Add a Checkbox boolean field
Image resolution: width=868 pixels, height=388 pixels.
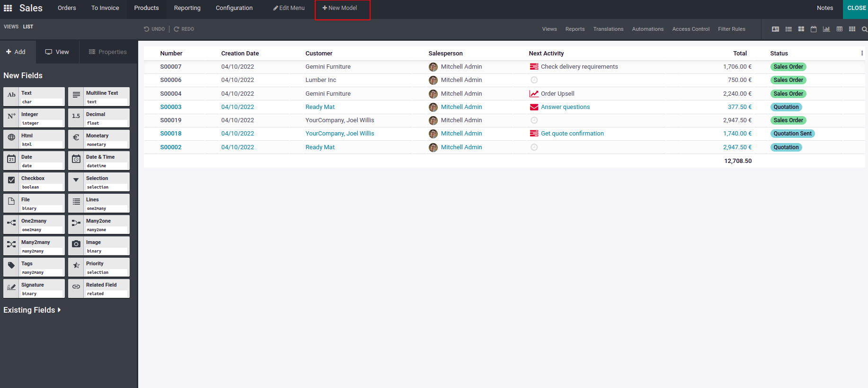click(x=34, y=182)
